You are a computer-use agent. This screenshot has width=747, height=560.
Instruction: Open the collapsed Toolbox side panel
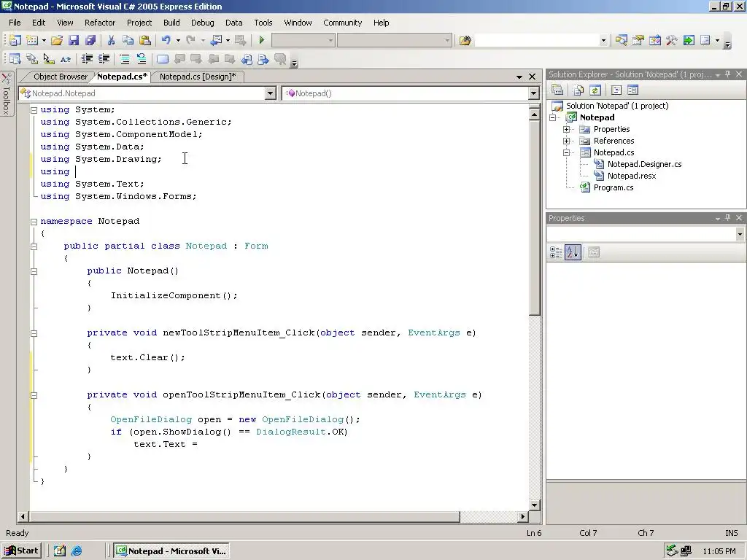(x=6, y=94)
